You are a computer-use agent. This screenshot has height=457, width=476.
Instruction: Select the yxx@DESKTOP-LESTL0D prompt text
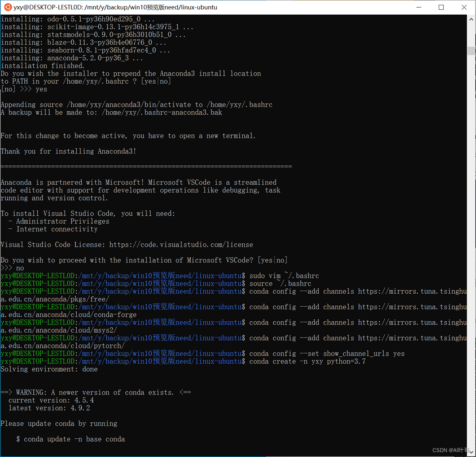click(37, 275)
